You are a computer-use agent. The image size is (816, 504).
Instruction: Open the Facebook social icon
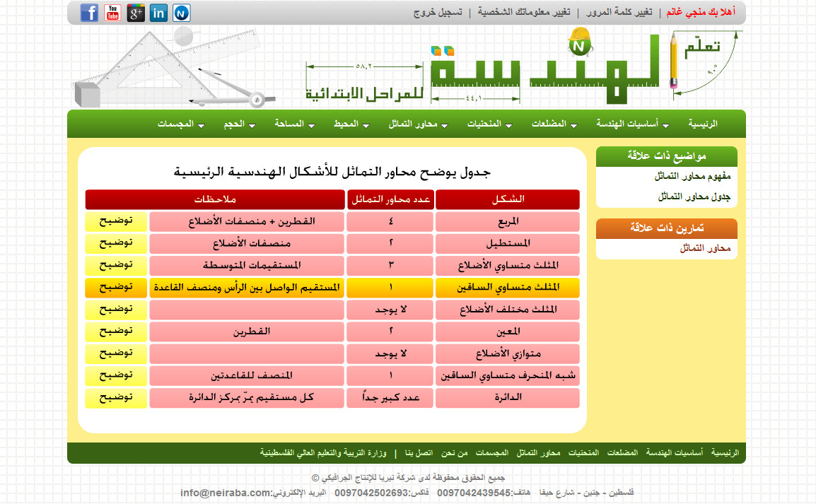pos(89,13)
